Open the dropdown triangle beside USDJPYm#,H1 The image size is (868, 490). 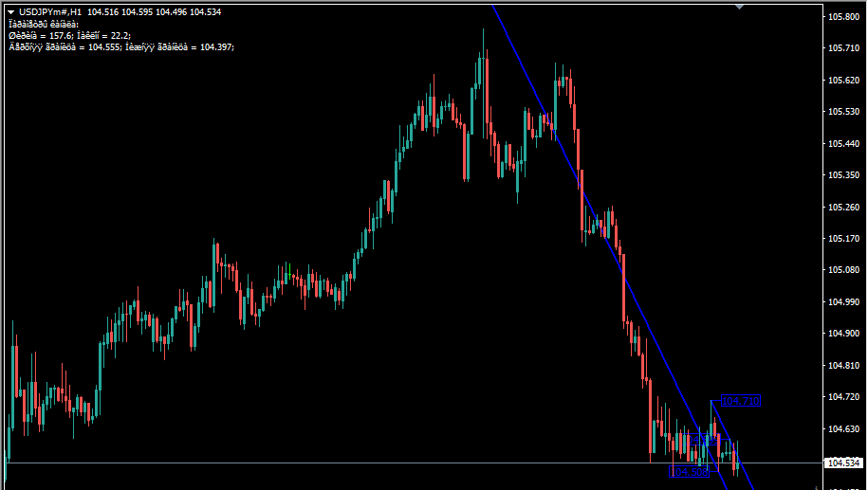coord(10,11)
